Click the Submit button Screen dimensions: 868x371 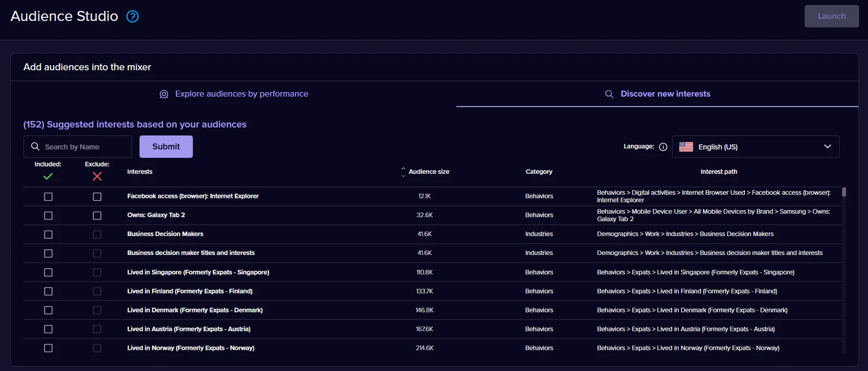tap(166, 146)
